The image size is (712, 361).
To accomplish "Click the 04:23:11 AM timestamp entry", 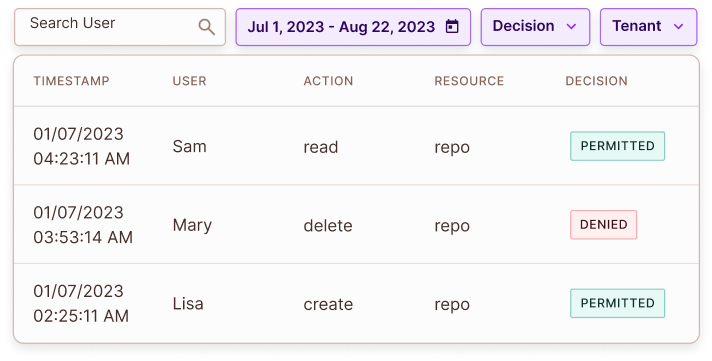I will pyautogui.click(x=82, y=159).
